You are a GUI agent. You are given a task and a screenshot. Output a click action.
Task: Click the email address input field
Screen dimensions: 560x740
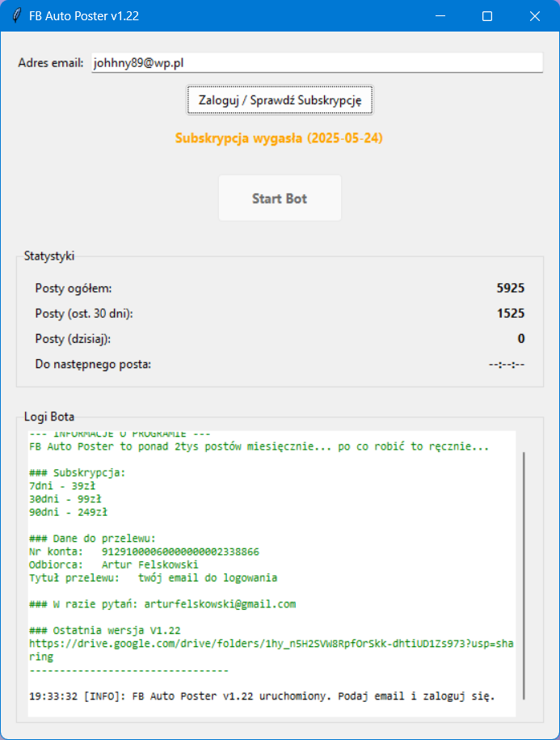(x=317, y=63)
